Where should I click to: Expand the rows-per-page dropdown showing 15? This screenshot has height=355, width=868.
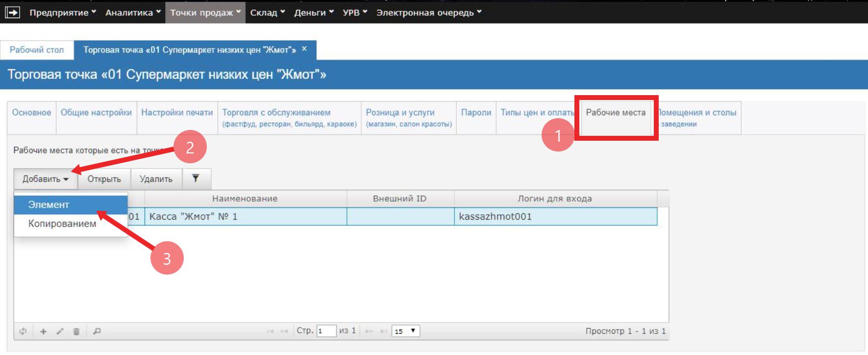pyautogui.click(x=405, y=331)
